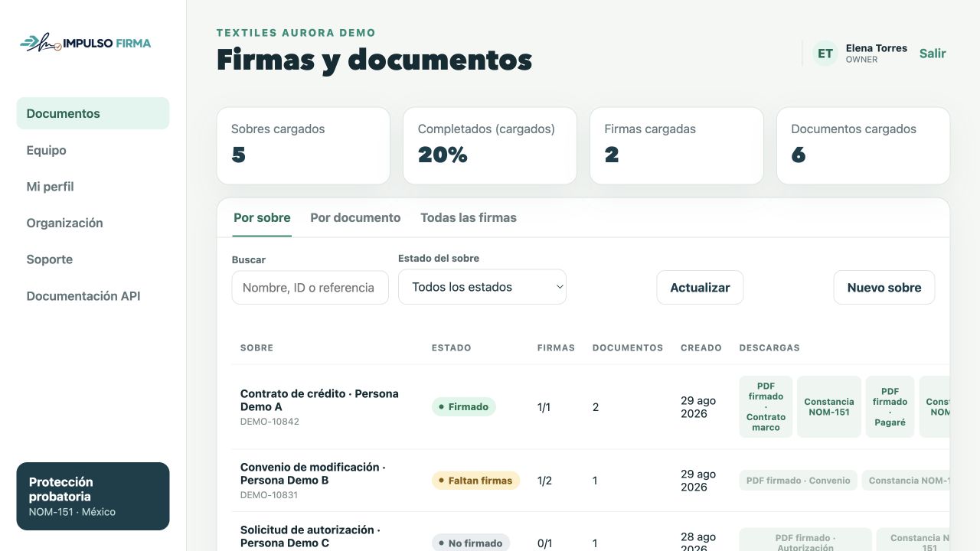Screen dimensions: 980x551
Task: Open Documentación API link
Action: (x=93, y=296)
